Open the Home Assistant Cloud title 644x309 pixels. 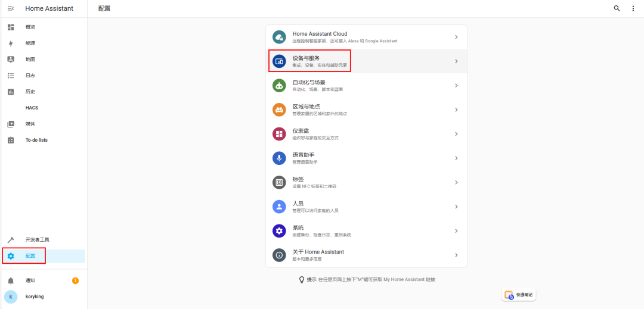click(320, 33)
